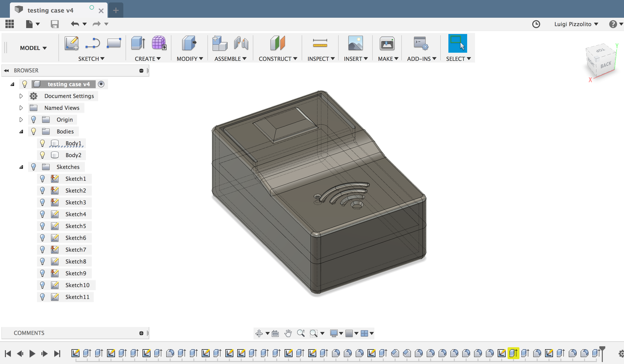The image size is (624, 364).
Task: Click the New Component icon in Assemble
Action: [220, 43]
